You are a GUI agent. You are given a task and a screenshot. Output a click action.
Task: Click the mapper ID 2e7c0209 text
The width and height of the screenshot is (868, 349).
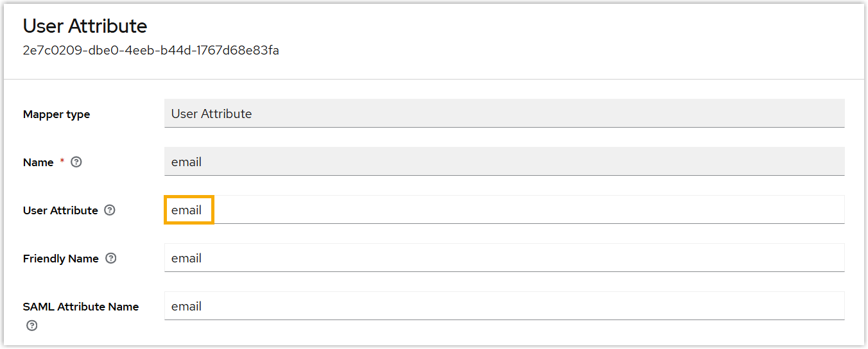[151, 50]
